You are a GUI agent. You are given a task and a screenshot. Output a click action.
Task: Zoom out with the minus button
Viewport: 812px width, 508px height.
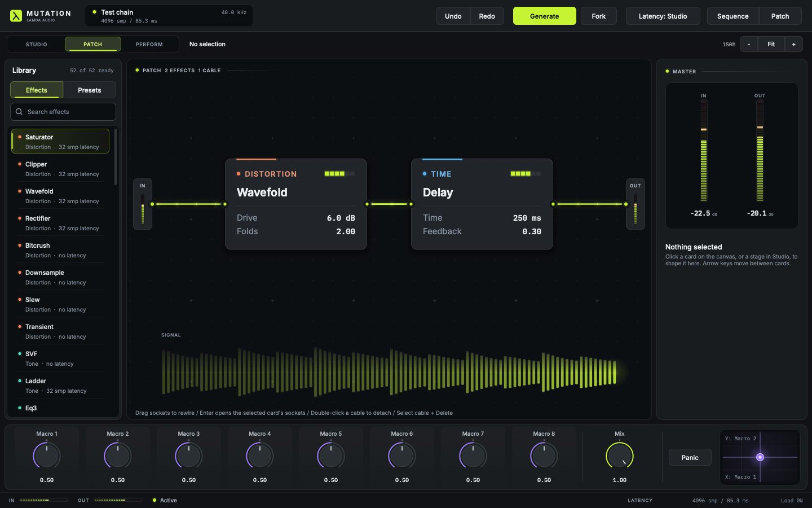click(x=749, y=44)
